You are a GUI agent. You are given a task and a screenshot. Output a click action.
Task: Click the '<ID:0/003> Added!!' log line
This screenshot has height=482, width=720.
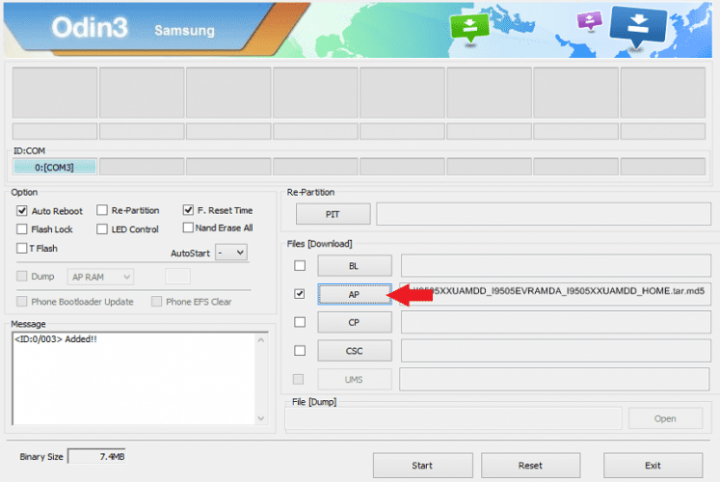[56, 339]
